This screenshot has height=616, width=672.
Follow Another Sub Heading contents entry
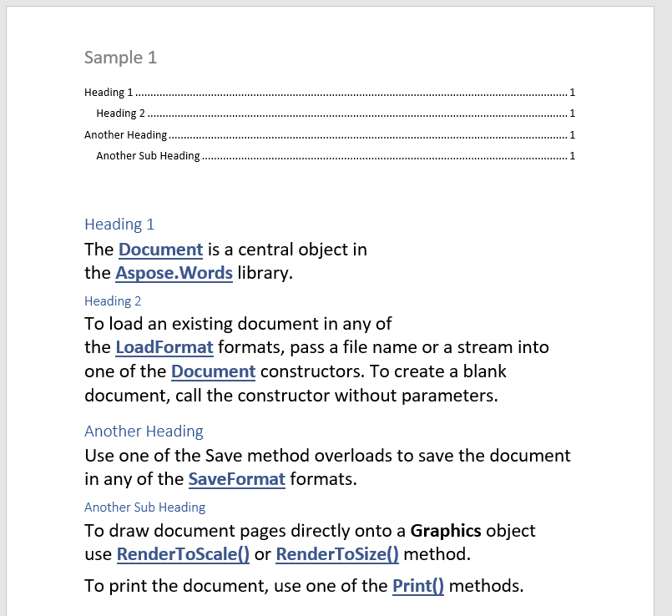click(x=148, y=156)
